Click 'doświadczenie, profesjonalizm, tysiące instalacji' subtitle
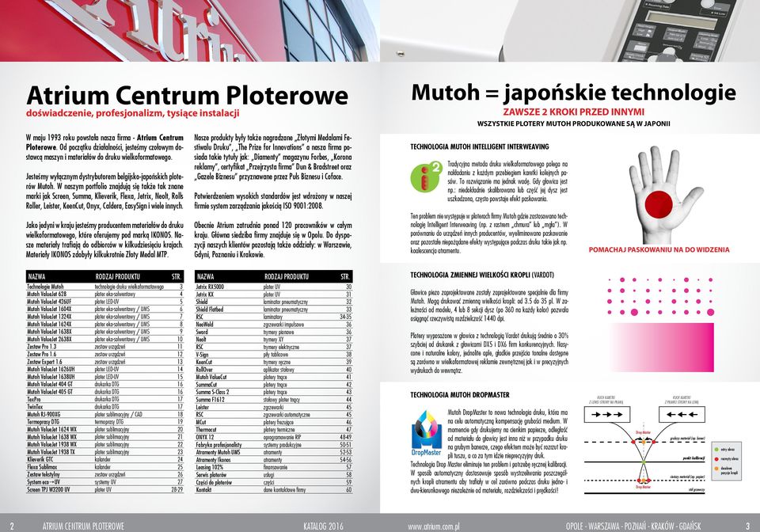The width and height of the screenshot is (760, 532). click(133, 114)
